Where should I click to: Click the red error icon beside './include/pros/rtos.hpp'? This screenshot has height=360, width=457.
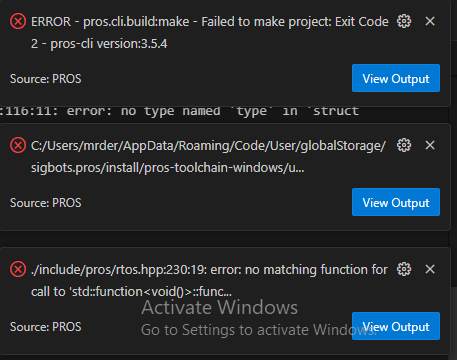pyautogui.click(x=18, y=270)
